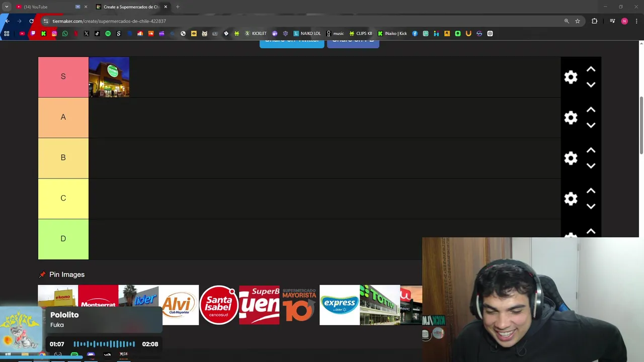Select the orange A tier label
The image size is (644, 362).
tap(63, 117)
